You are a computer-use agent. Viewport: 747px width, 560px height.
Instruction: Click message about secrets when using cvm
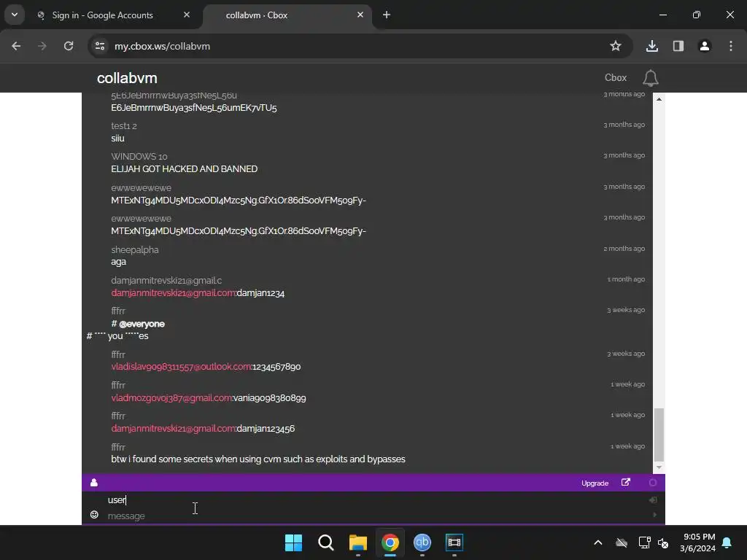pyautogui.click(x=258, y=459)
